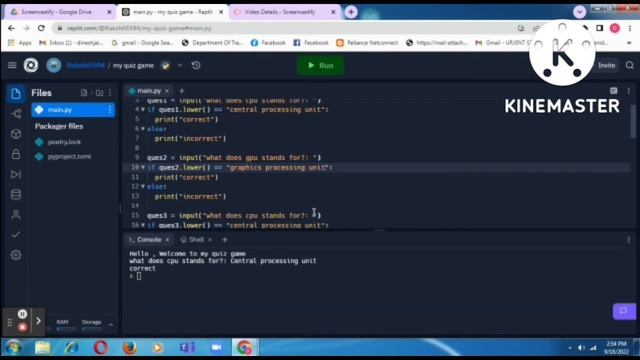Viewport: 640px width, 360px height.
Task: Open the Debugger sidebar icon
Action: pos(16,174)
